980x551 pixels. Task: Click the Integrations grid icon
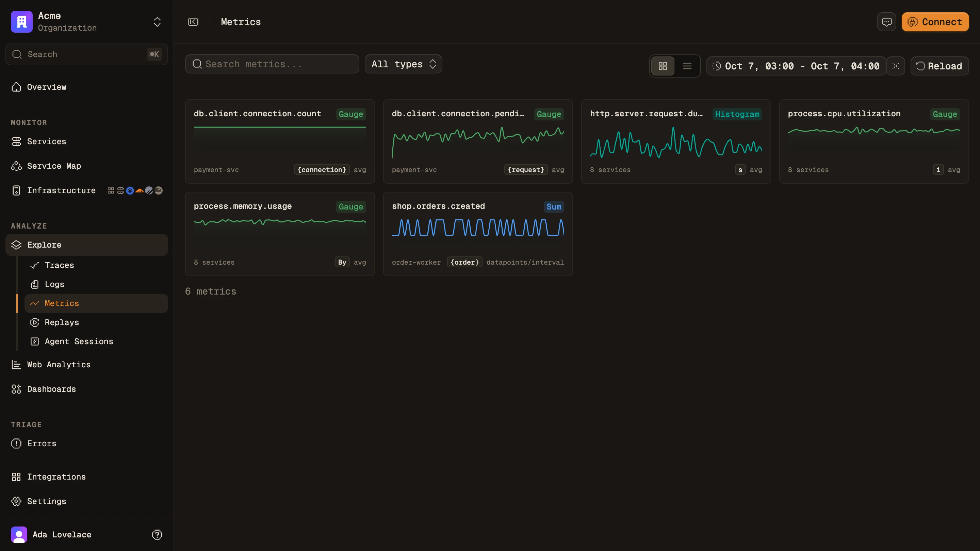point(16,477)
